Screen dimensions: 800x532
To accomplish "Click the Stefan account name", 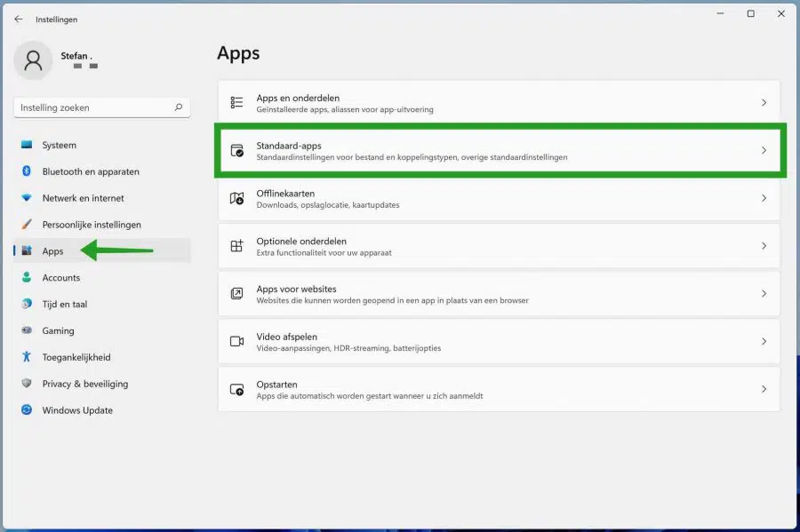I will tap(76, 56).
